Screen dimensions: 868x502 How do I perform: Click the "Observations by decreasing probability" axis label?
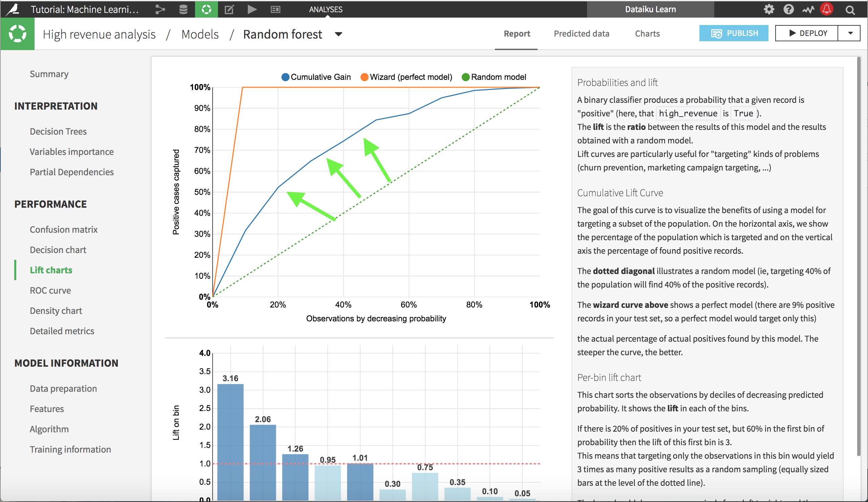[x=376, y=319]
